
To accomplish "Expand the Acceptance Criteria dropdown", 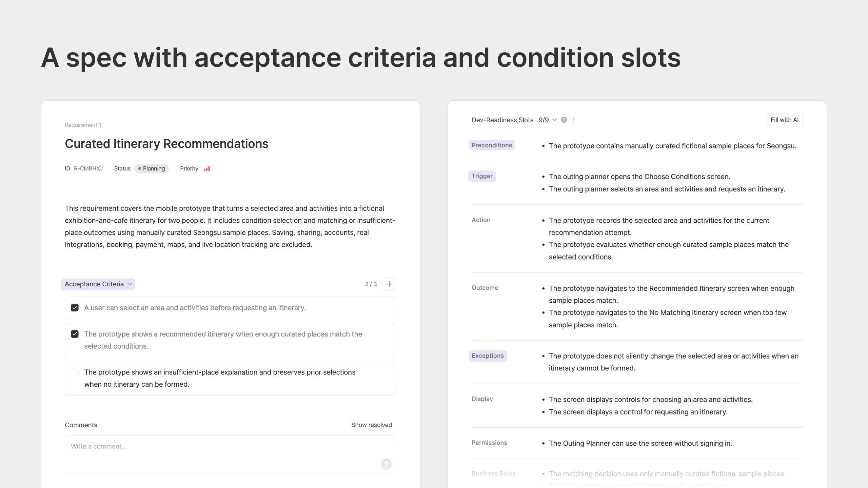I will click(x=98, y=284).
